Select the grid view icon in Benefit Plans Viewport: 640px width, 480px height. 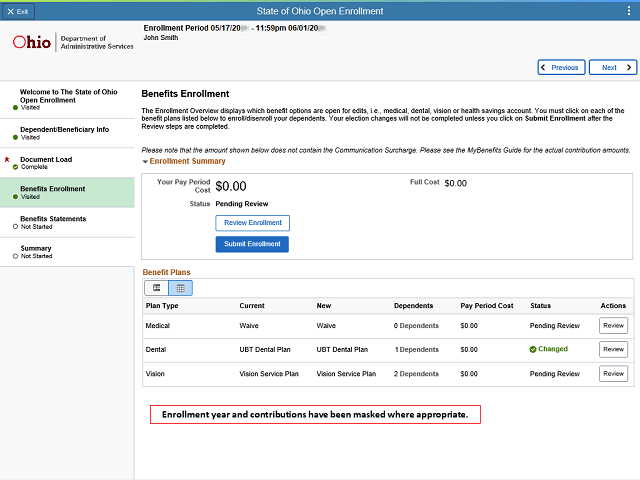click(180, 288)
